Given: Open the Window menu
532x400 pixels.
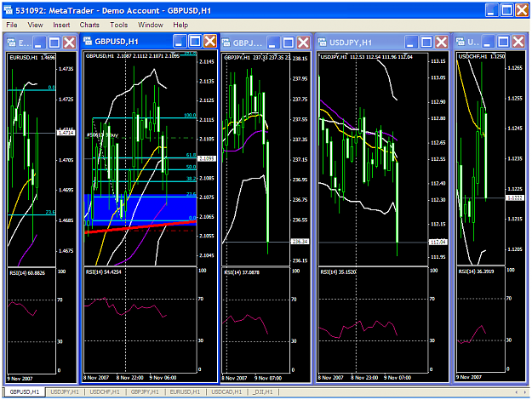Looking at the screenshot, I should point(151,25).
